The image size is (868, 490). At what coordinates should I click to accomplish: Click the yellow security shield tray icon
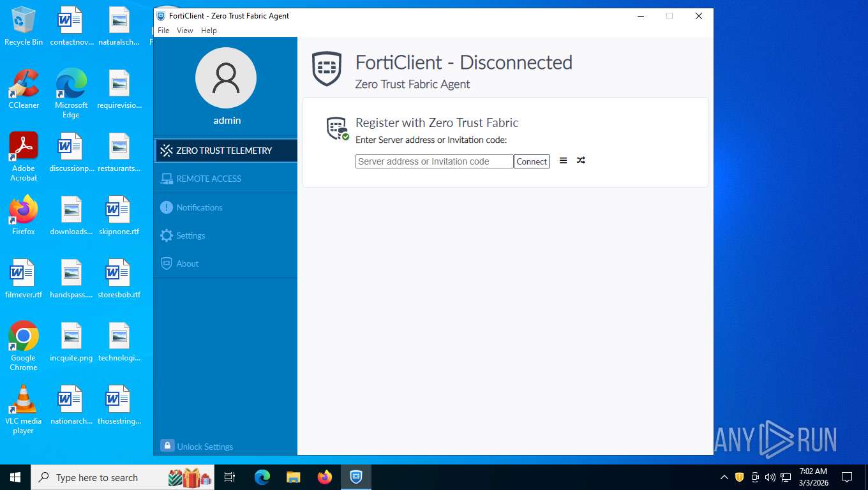click(740, 477)
